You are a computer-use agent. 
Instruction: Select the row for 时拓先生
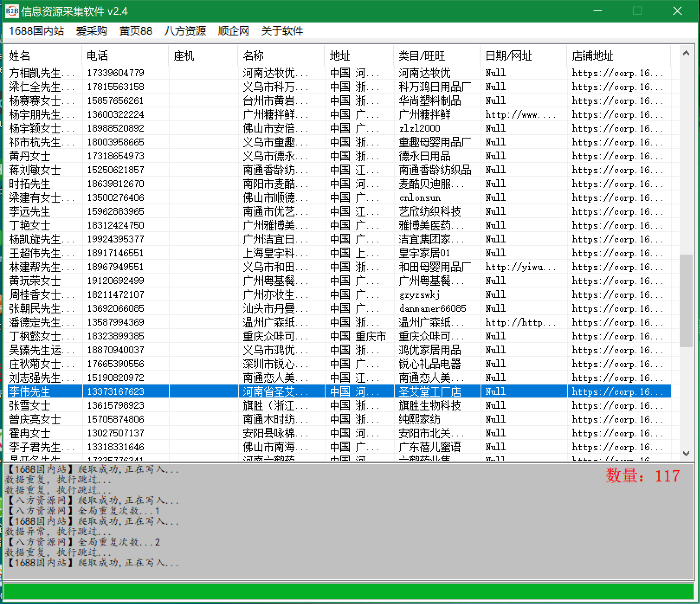pos(339,184)
